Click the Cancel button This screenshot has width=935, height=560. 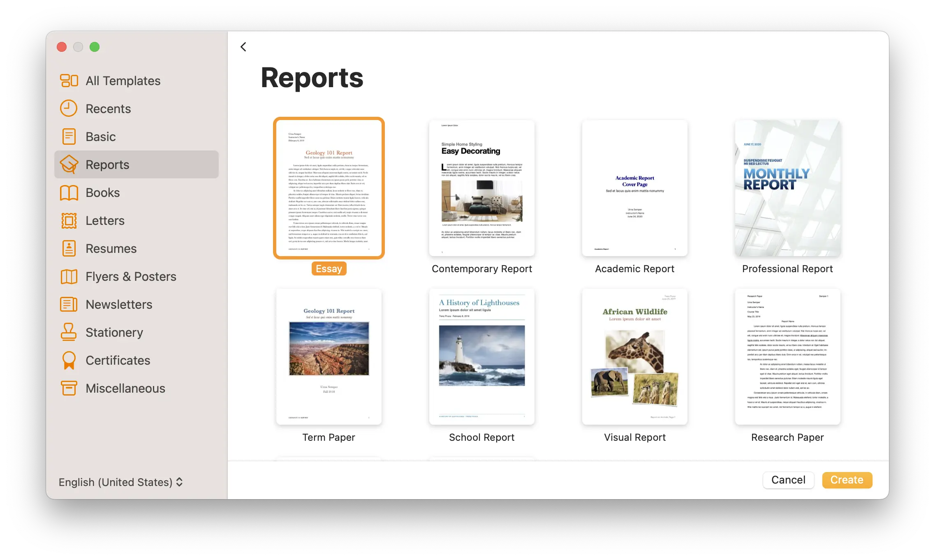(788, 480)
